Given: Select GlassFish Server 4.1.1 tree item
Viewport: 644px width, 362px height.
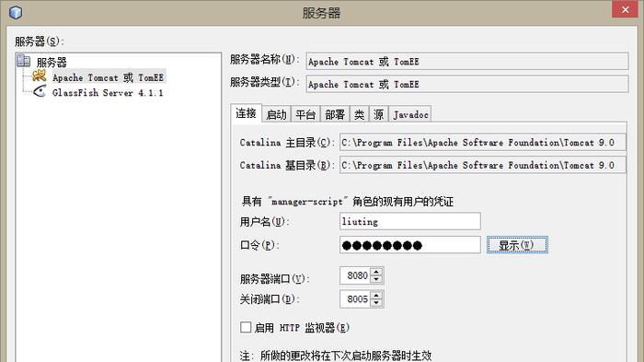Looking at the screenshot, I should 108,92.
